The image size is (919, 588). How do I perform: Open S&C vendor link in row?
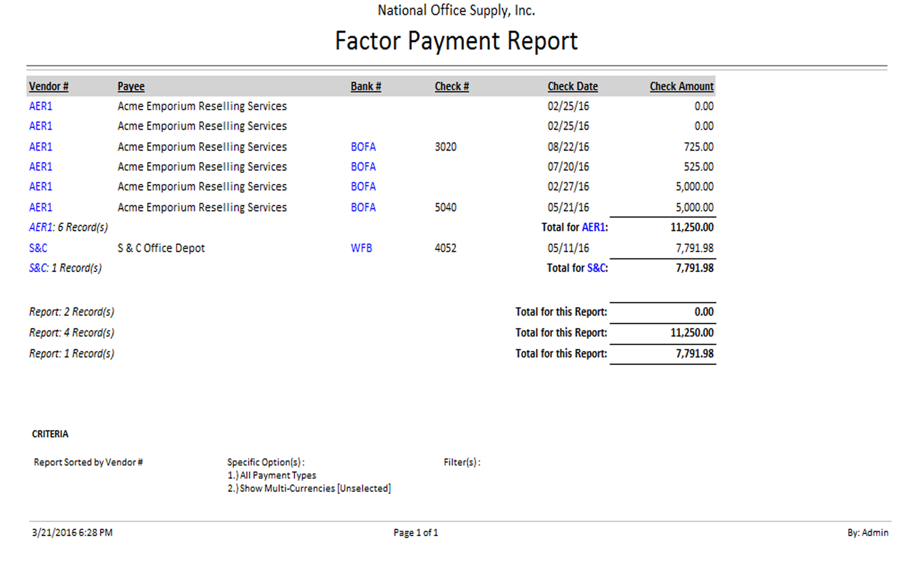pos(38,248)
